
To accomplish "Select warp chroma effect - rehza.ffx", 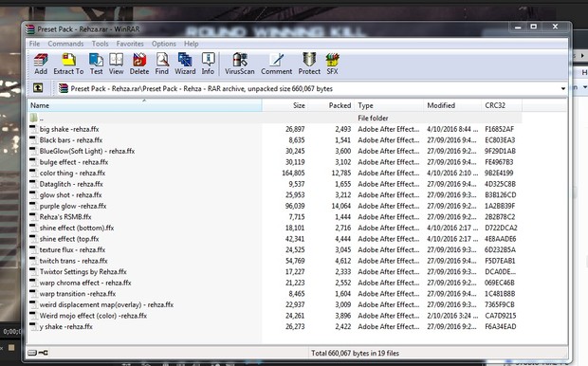I will tap(85, 283).
